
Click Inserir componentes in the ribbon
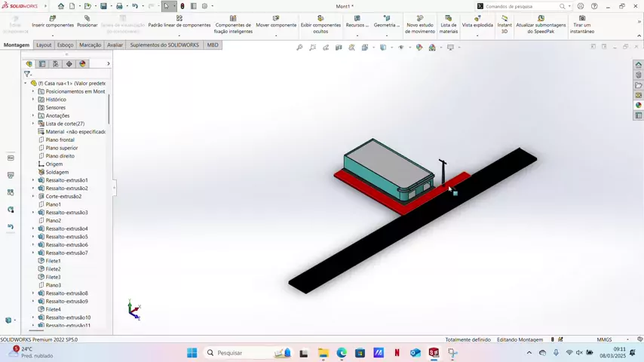[53, 21]
